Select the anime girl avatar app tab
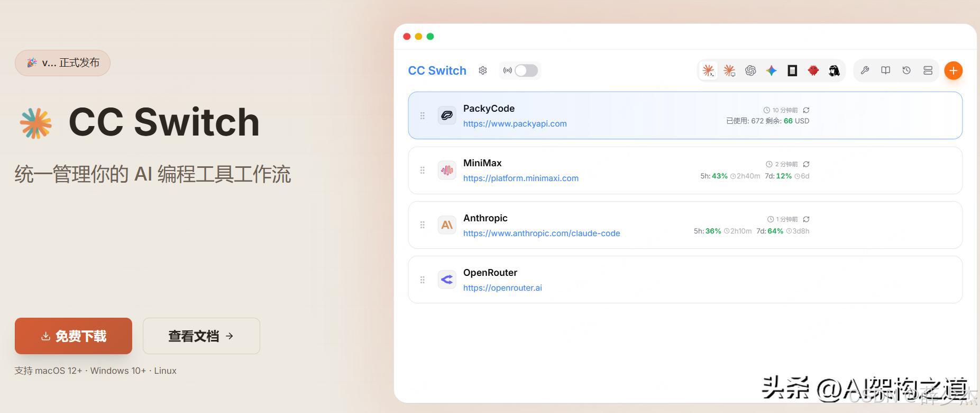Screen dimensions: 980x413 point(834,70)
